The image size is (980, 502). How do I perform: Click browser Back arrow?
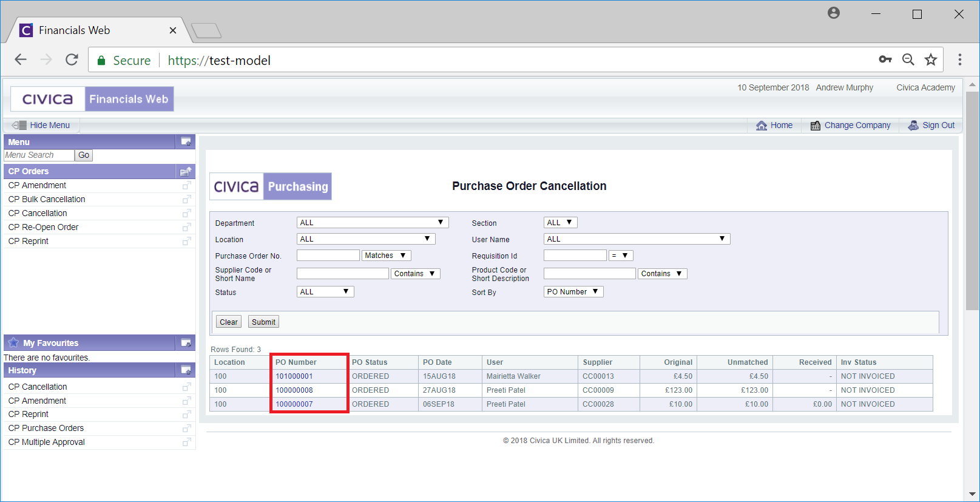[x=21, y=59]
